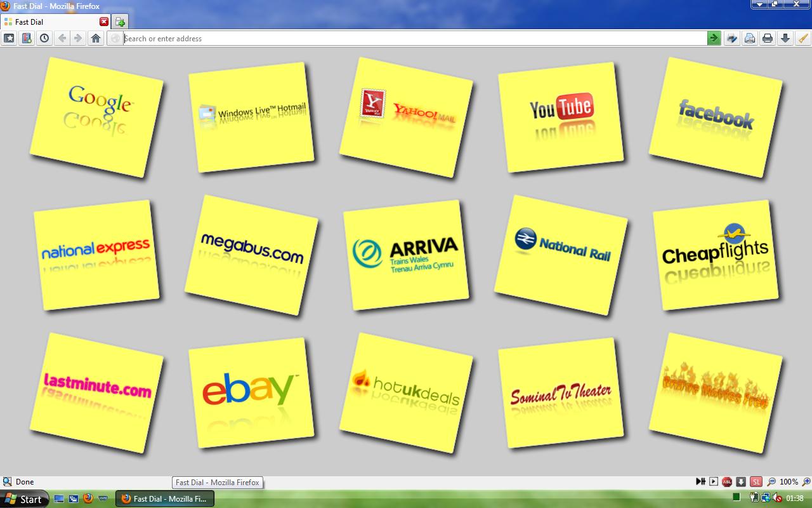Screen dimensions: 812x508
Task: Toggle the Adblock ABP status icon
Action: pyautogui.click(x=727, y=482)
